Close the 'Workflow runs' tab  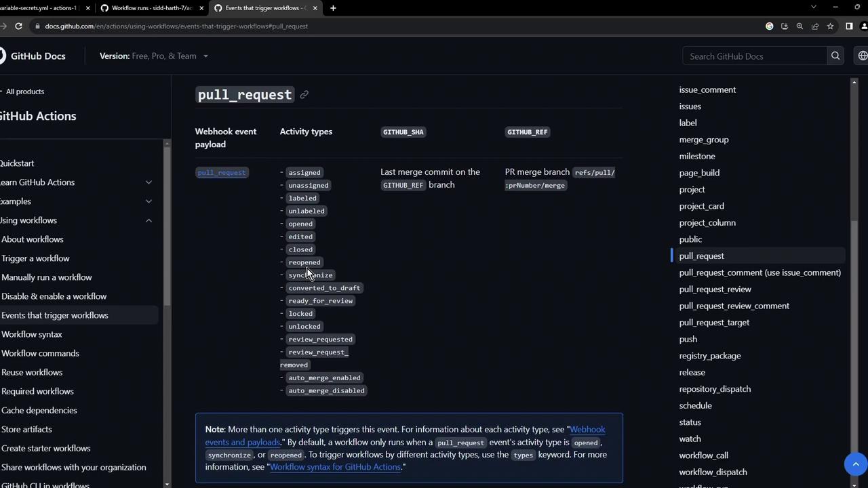tap(201, 8)
